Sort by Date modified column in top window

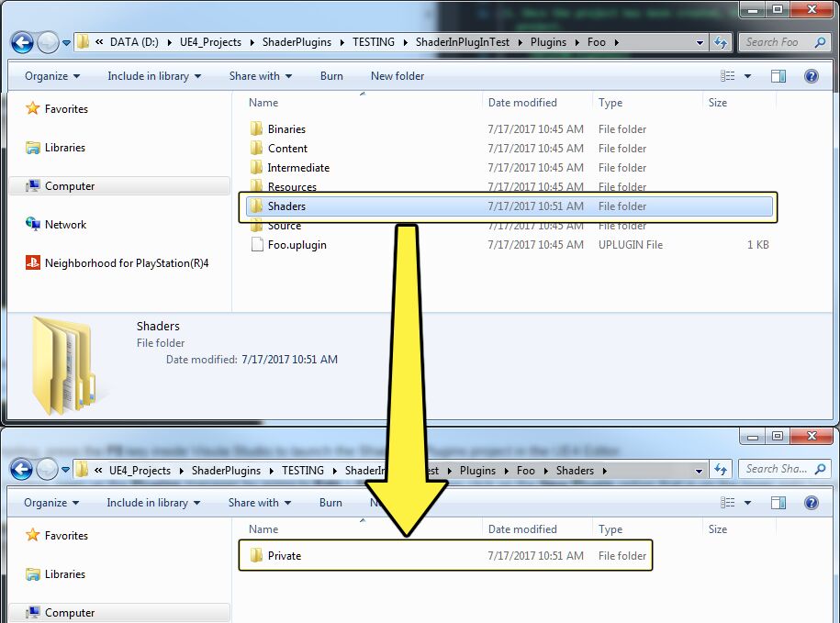(522, 103)
